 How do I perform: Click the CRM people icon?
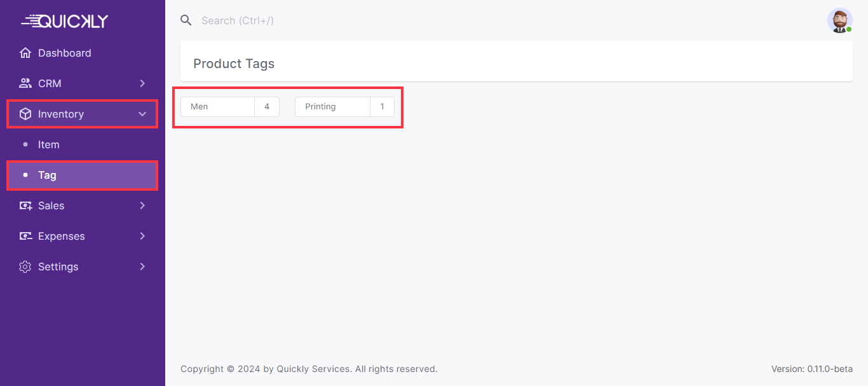click(25, 83)
